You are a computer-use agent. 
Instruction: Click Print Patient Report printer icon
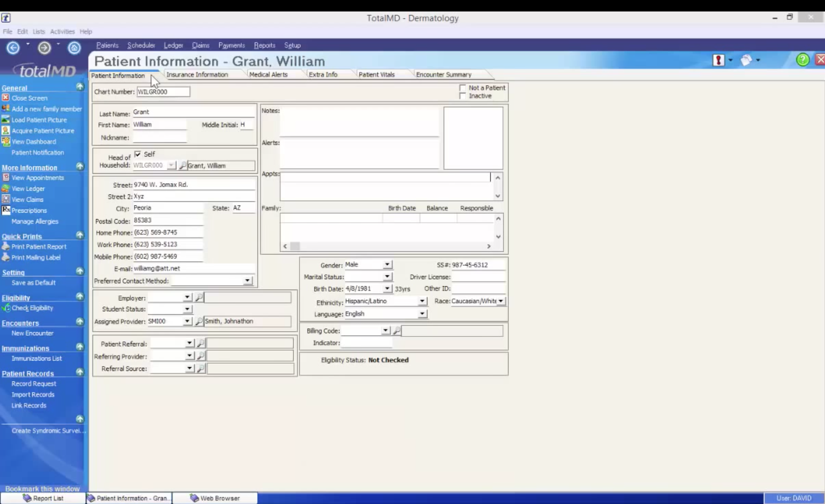coord(6,247)
